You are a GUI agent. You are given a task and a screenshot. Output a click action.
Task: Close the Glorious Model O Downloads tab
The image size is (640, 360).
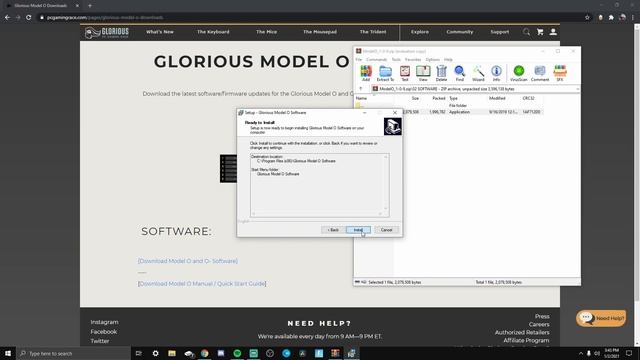point(77,6)
